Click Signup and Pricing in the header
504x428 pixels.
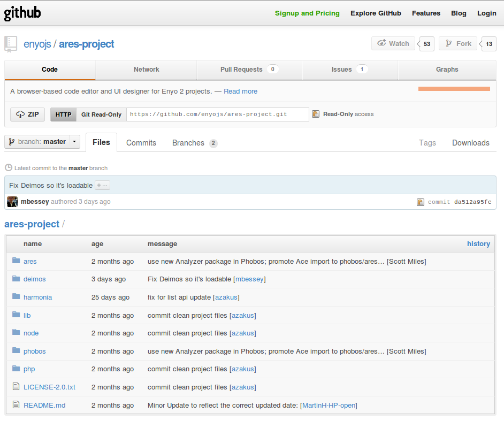(307, 13)
